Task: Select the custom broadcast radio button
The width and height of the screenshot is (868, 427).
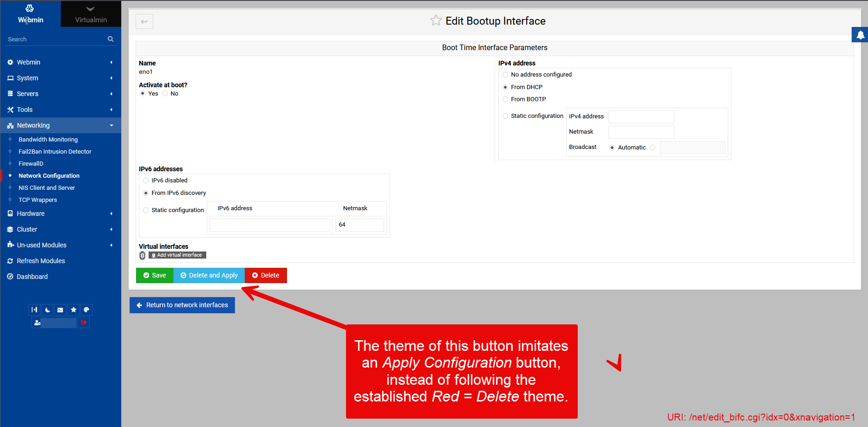Action: [653, 148]
